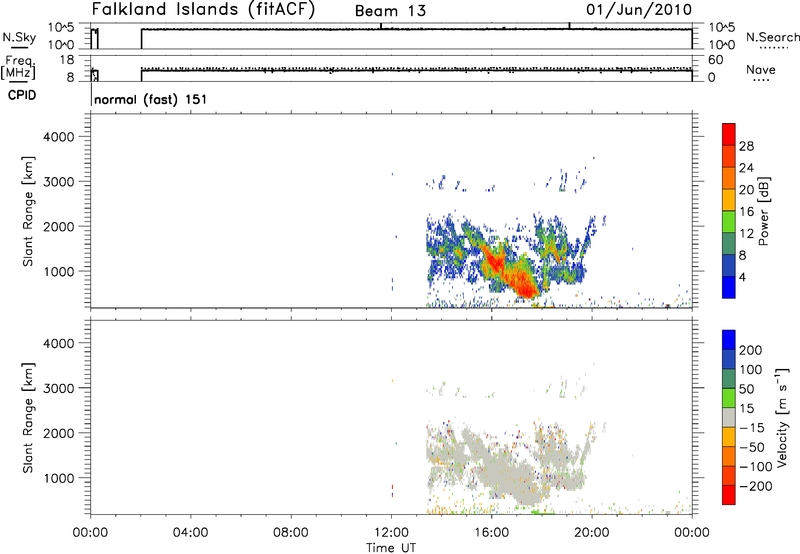800x554 pixels.
Task: Click the "4000" tick of the velocity panel
Action: coord(58,343)
